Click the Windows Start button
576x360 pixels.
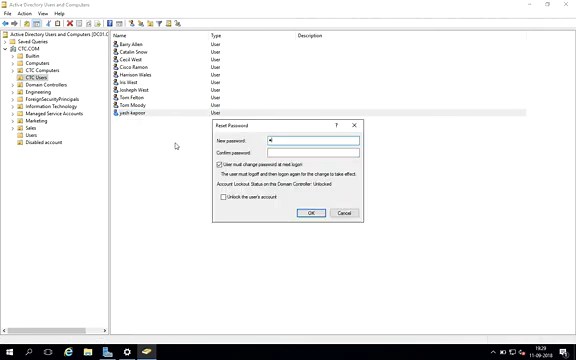tap(10, 352)
